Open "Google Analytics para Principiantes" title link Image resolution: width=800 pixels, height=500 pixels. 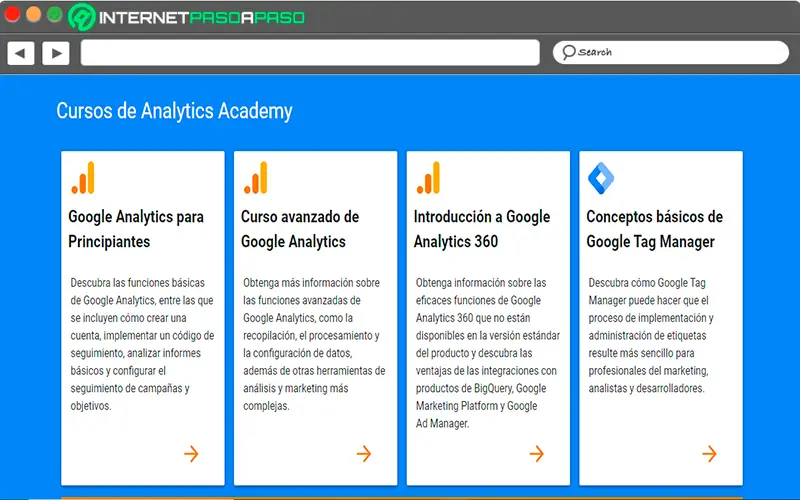coord(136,229)
